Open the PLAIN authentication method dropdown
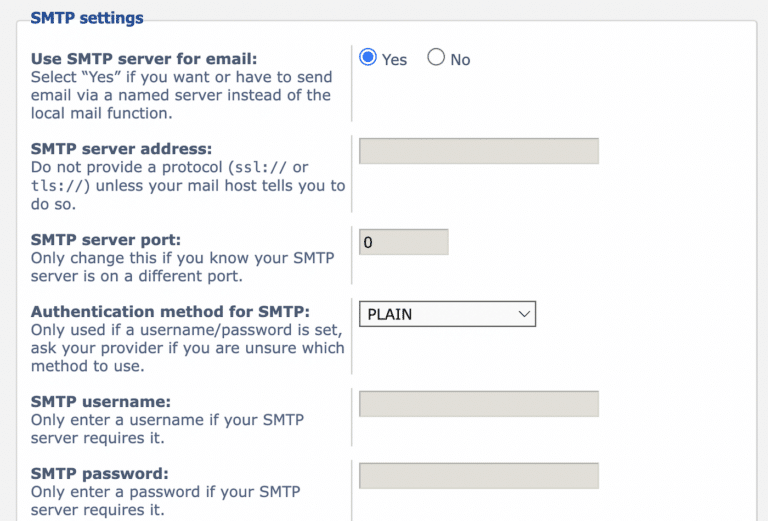 coord(447,314)
